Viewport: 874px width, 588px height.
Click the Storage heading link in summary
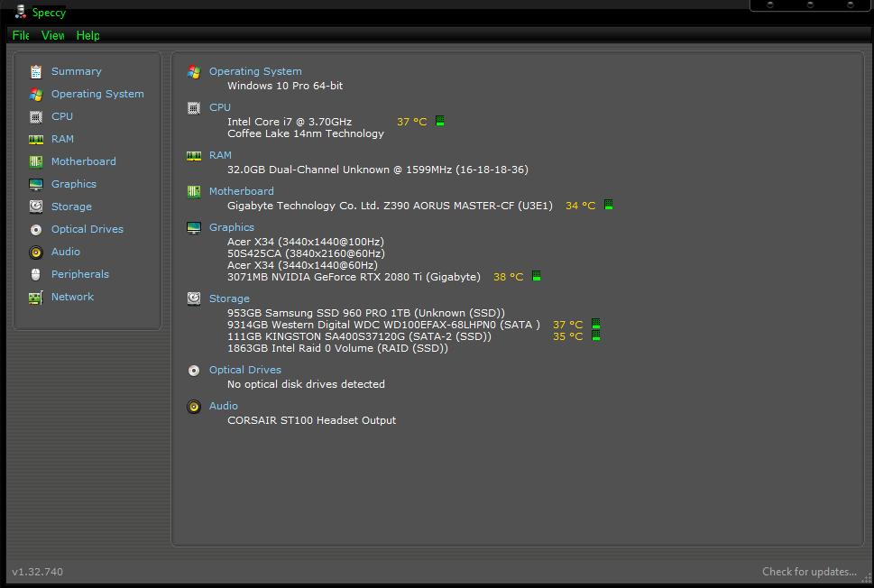pos(229,299)
